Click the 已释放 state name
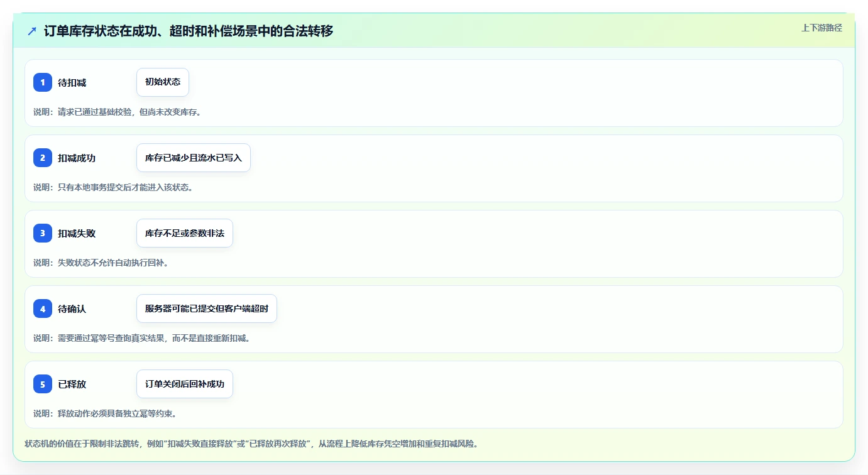 click(x=72, y=384)
